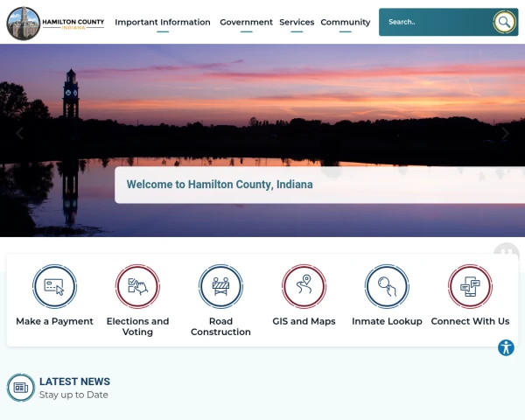Click the magnifying glass search button

504,22
